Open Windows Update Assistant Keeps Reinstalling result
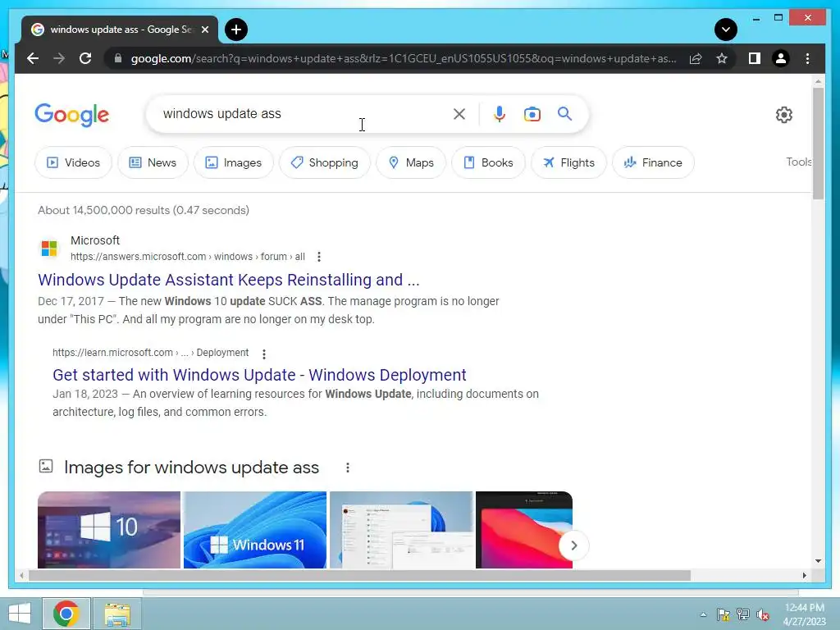The image size is (840, 630). tap(229, 280)
